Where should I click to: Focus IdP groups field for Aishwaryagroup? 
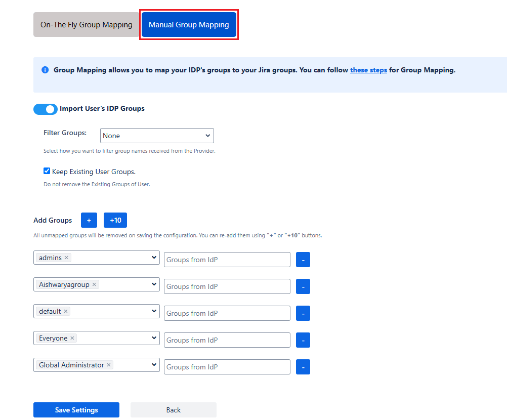coord(227,286)
